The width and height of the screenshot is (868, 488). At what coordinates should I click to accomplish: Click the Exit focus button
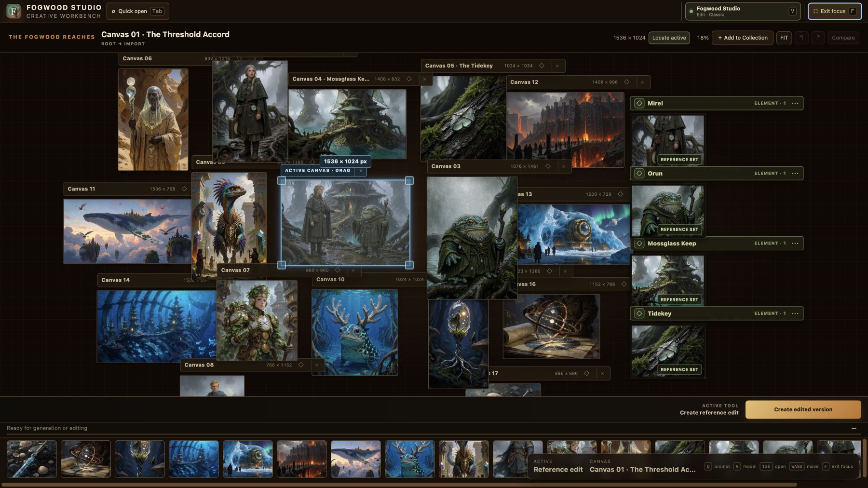[835, 11]
